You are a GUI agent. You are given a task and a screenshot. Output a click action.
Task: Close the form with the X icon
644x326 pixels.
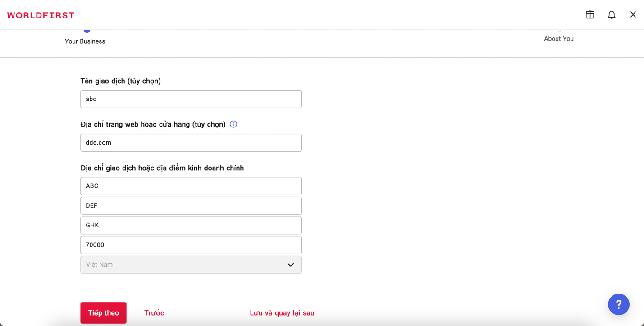[x=633, y=15]
